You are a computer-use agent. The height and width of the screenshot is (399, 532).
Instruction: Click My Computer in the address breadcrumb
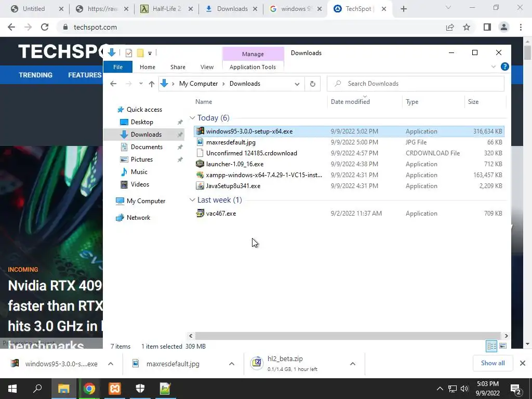[x=198, y=84]
